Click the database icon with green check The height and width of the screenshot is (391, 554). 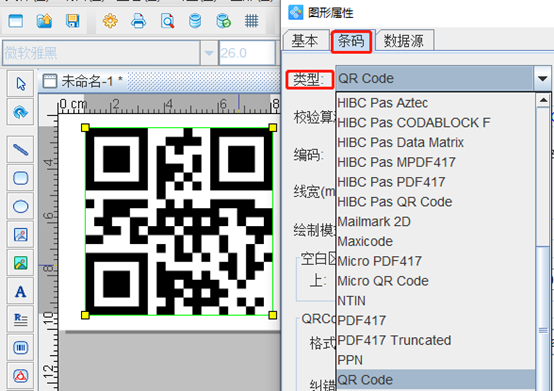pos(223,21)
